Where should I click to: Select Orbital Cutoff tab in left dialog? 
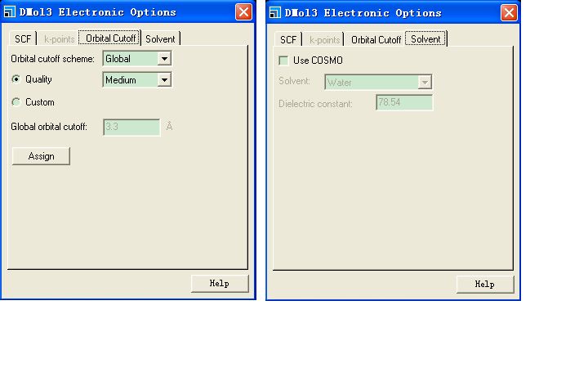pyautogui.click(x=110, y=38)
